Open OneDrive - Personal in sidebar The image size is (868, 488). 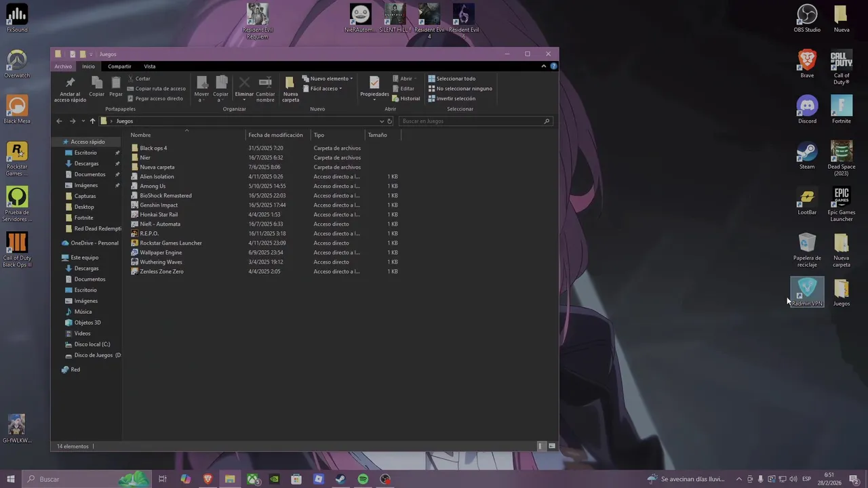(94, 243)
